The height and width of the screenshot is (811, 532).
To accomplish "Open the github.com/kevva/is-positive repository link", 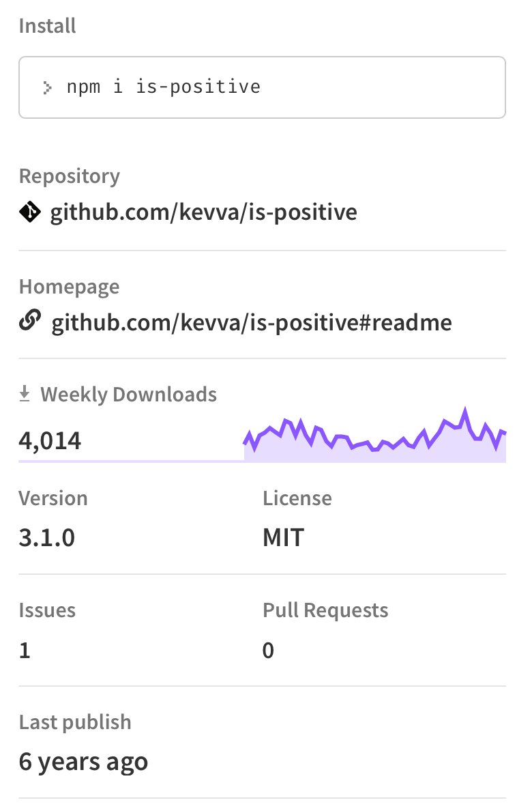I will [203, 212].
